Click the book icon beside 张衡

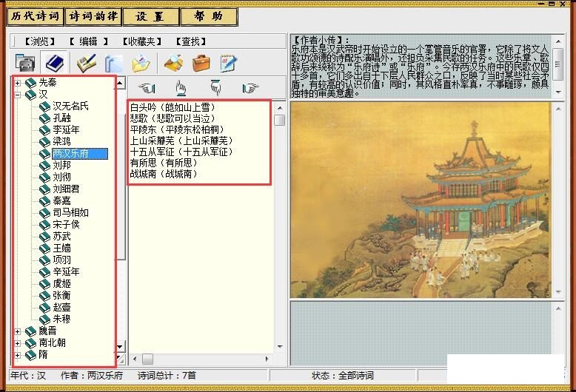click(x=45, y=296)
